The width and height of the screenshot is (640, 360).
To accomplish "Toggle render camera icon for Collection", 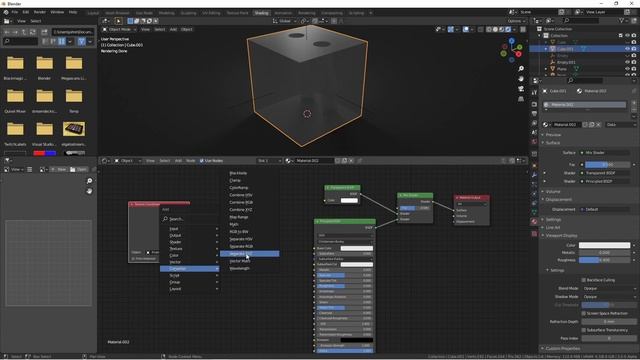I will [x=634, y=36].
